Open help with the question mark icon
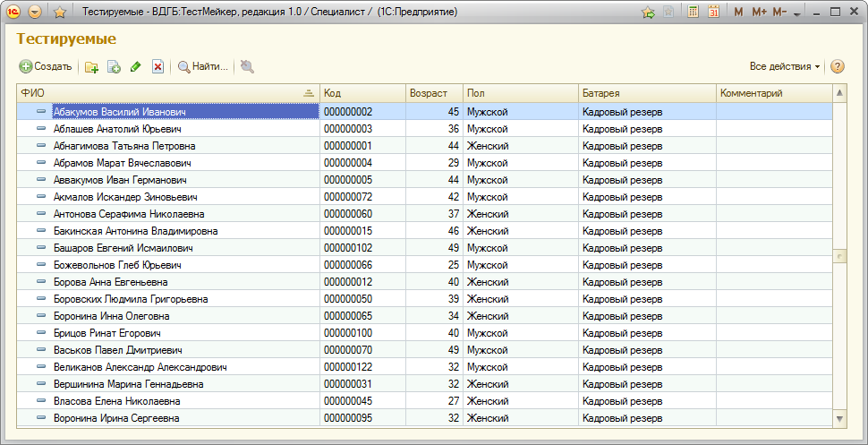 [838, 66]
